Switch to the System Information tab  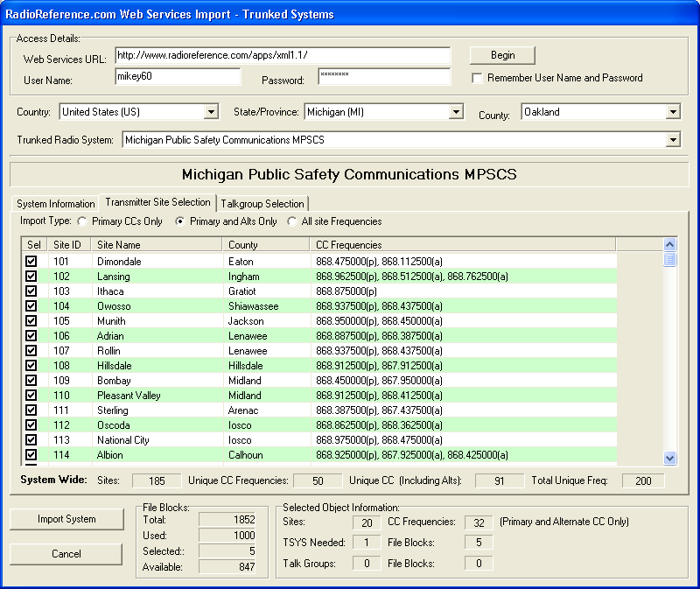coord(56,204)
